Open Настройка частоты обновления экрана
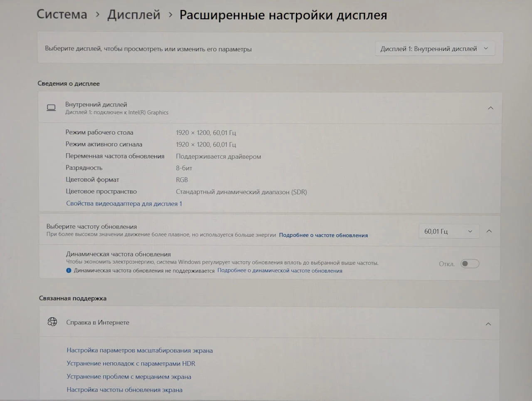Screen dimensions: 532x401 125,390
